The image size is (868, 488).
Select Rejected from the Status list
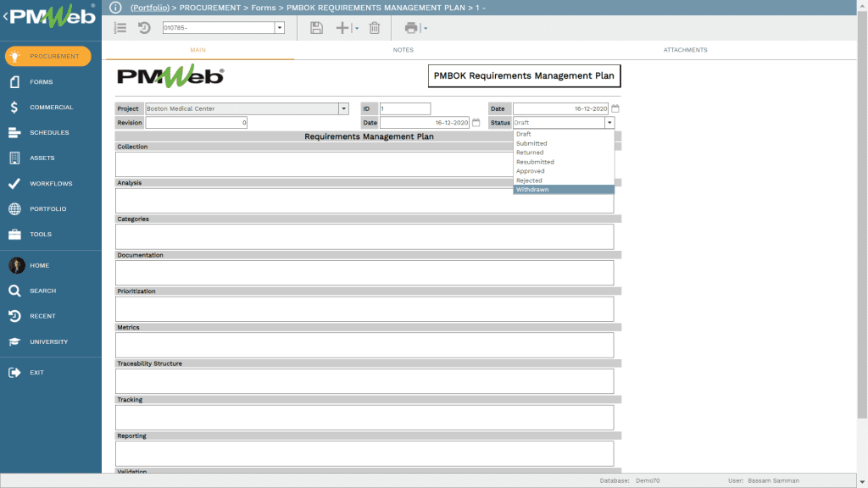(x=564, y=180)
